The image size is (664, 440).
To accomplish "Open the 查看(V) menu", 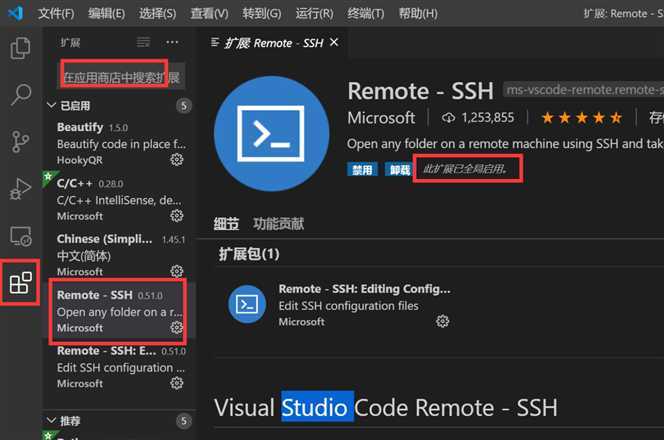I will pos(209,14).
